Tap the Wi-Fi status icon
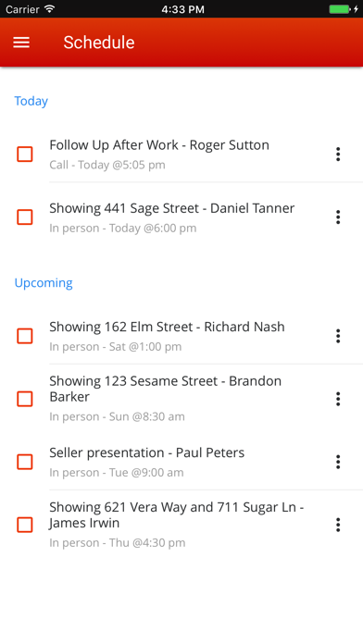 point(50,8)
